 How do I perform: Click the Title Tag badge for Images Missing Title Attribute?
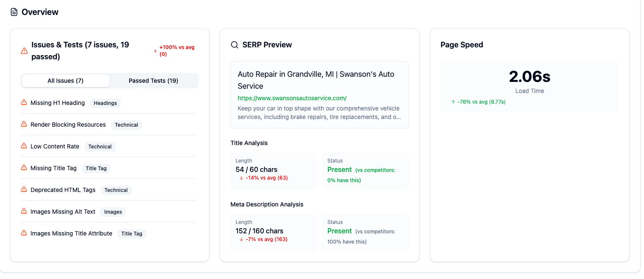(x=132, y=233)
